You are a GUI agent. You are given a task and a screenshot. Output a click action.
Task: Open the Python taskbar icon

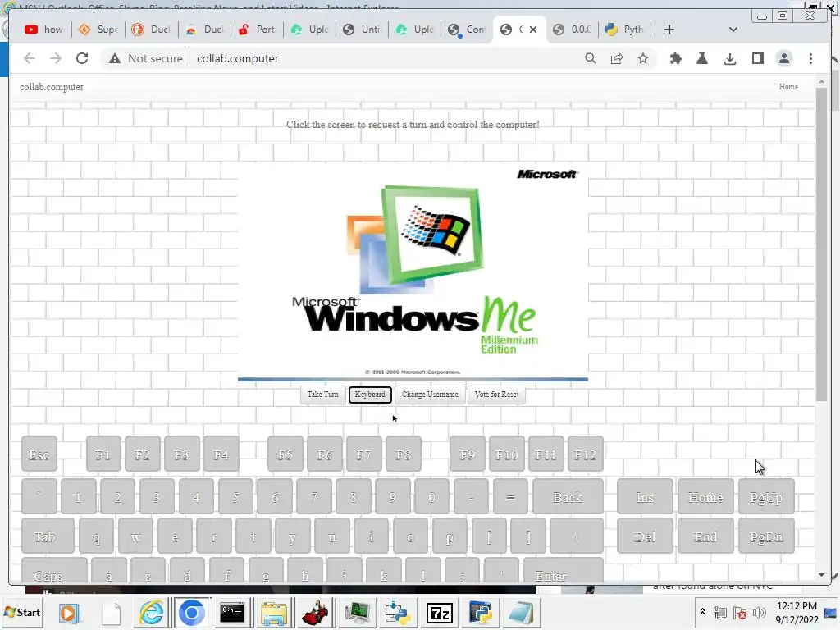(x=480, y=613)
